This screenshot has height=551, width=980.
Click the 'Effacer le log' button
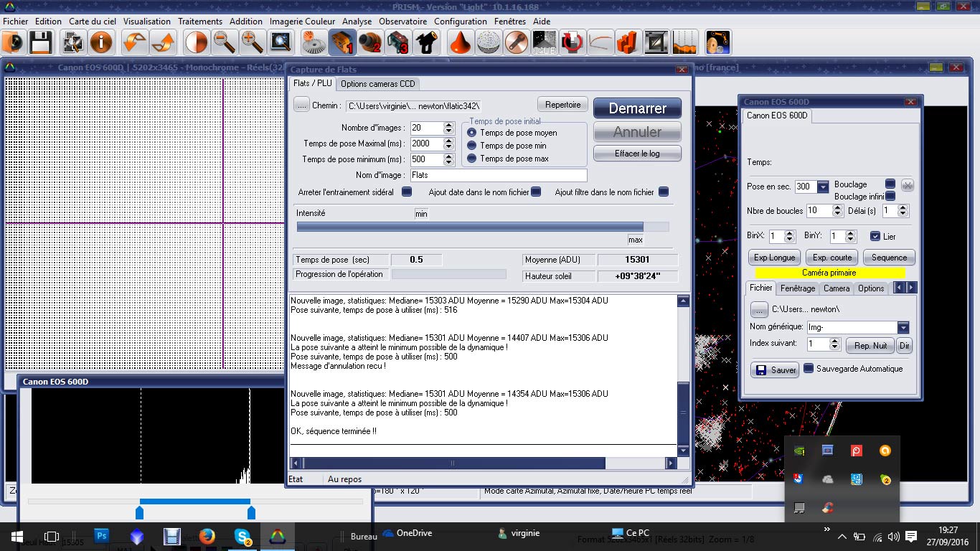(x=637, y=154)
